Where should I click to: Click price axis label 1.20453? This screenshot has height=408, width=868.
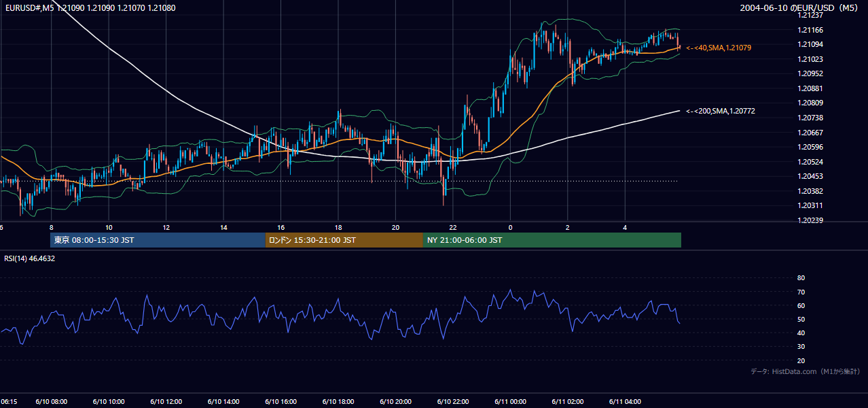click(x=810, y=176)
